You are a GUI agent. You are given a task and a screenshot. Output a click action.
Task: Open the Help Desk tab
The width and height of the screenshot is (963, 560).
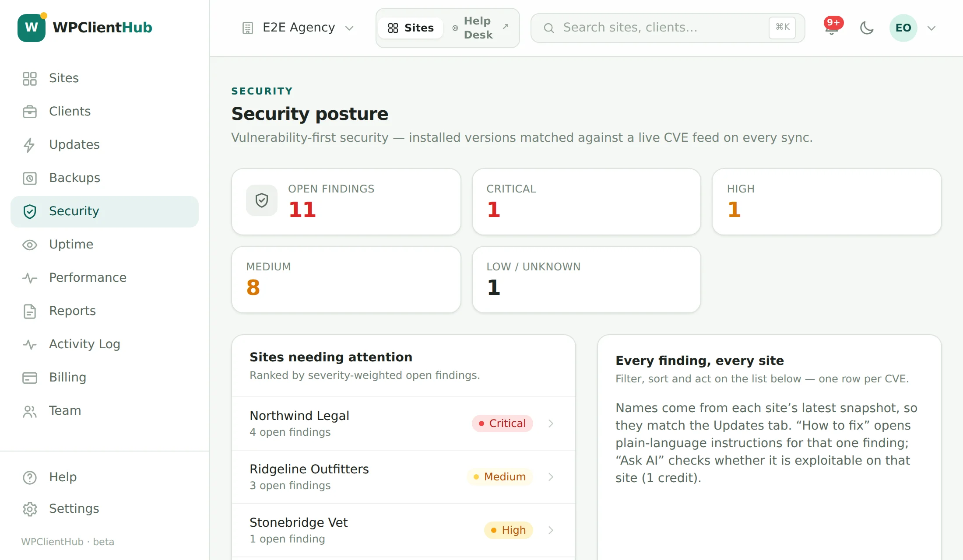(x=480, y=28)
